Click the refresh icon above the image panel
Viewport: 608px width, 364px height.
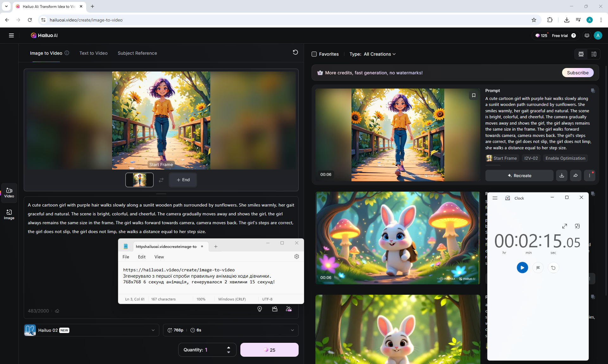point(295,52)
